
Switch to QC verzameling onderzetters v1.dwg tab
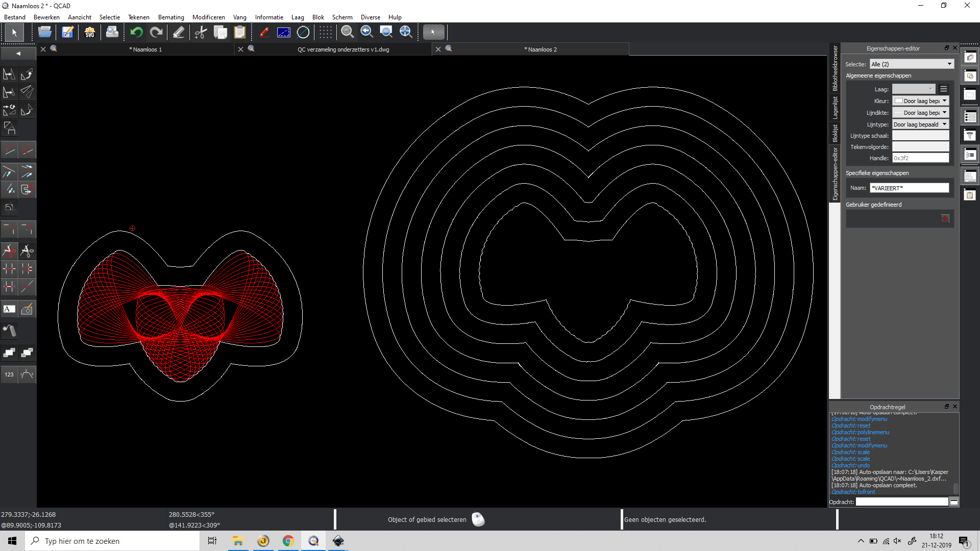[343, 49]
